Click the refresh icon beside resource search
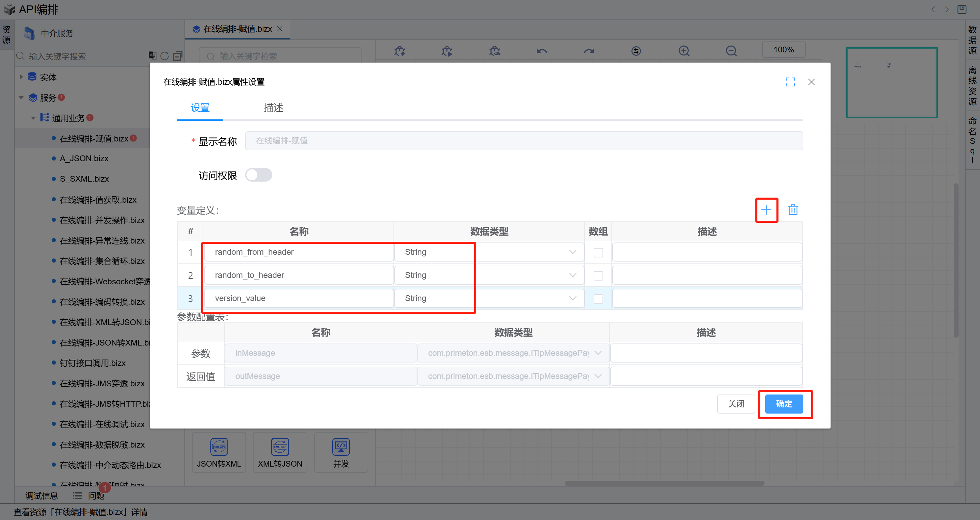The width and height of the screenshot is (980, 520). pyautogui.click(x=164, y=56)
